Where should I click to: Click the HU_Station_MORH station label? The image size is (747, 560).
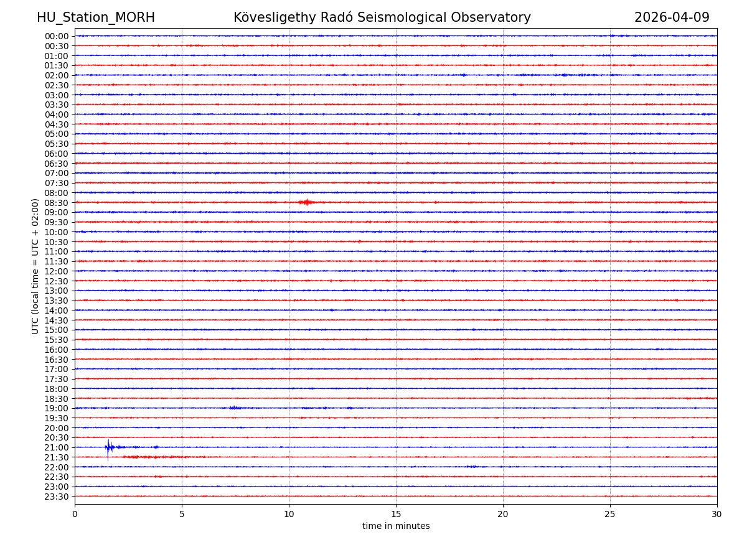[x=96, y=17]
